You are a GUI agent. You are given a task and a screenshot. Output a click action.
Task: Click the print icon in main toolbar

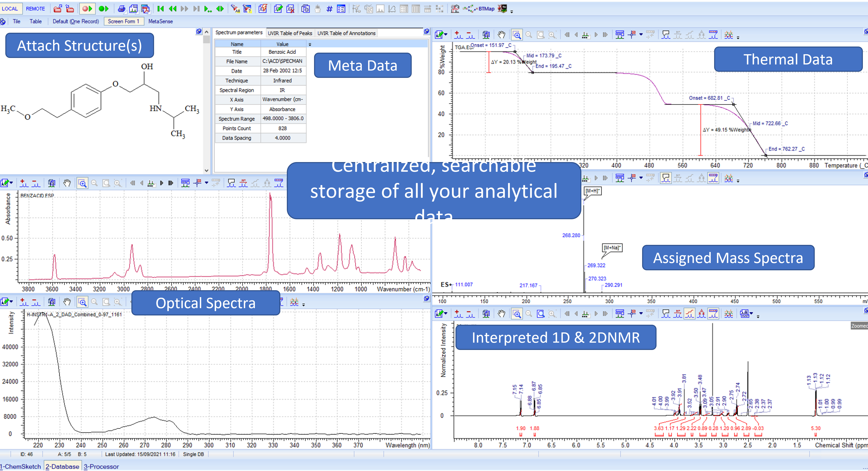(x=121, y=9)
